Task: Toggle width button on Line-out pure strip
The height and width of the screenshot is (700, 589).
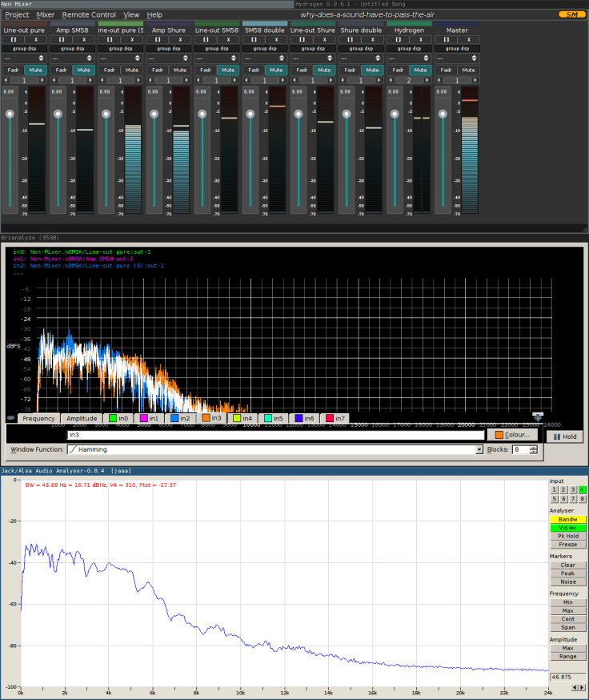Action: click(13, 39)
